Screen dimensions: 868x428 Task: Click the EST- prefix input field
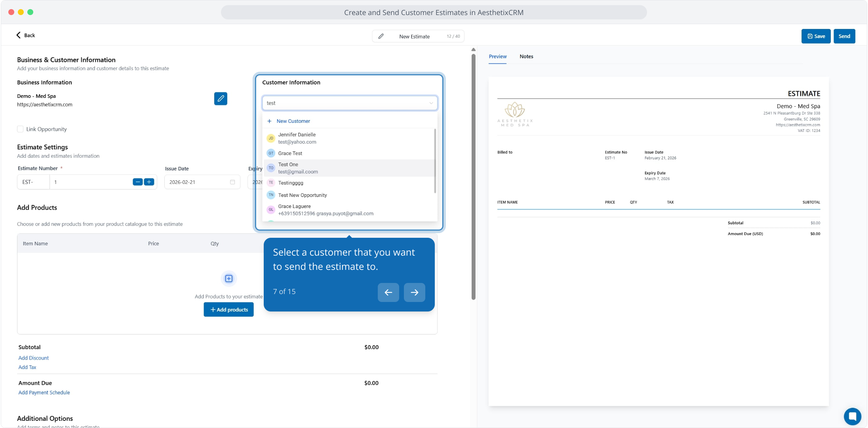(33, 182)
